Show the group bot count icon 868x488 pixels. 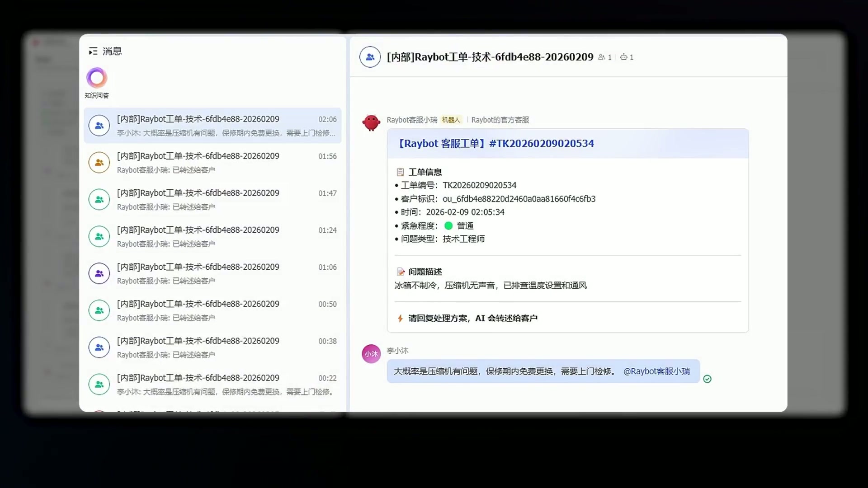pyautogui.click(x=624, y=57)
